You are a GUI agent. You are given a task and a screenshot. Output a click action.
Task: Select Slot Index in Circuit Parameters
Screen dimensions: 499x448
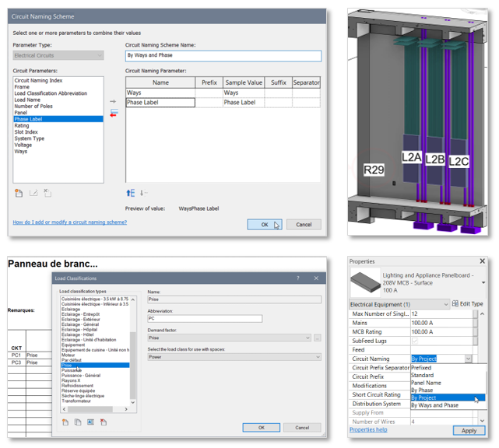coord(26,132)
